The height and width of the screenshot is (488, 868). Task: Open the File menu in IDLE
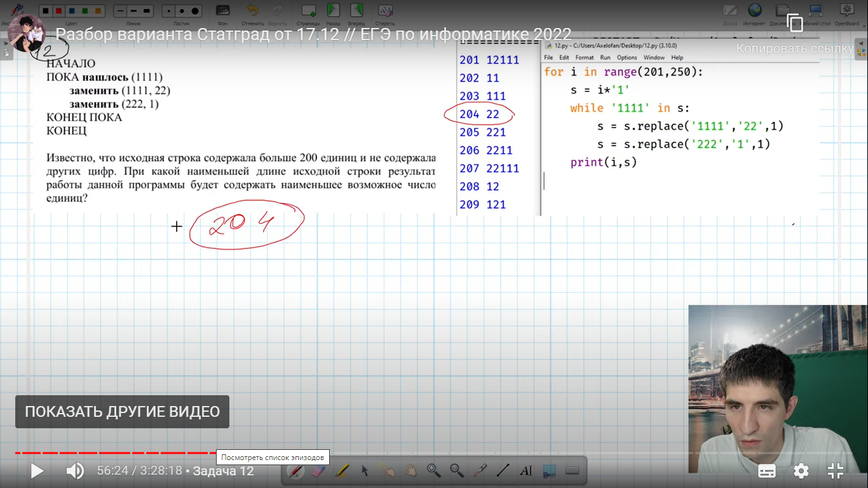point(548,57)
